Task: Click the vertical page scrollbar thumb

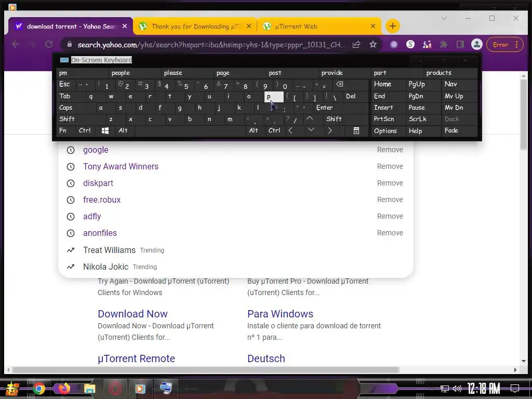Action: tap(524, 114)
